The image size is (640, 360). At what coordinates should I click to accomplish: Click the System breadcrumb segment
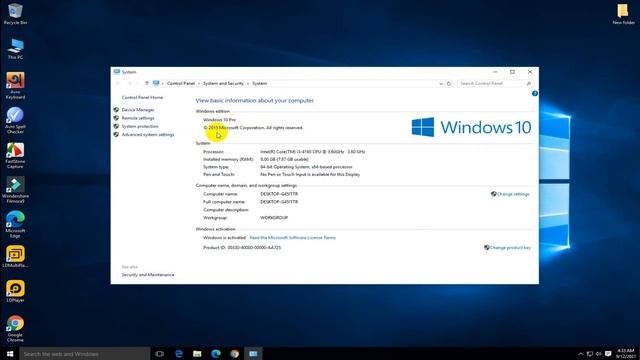[x=260, y=83]
